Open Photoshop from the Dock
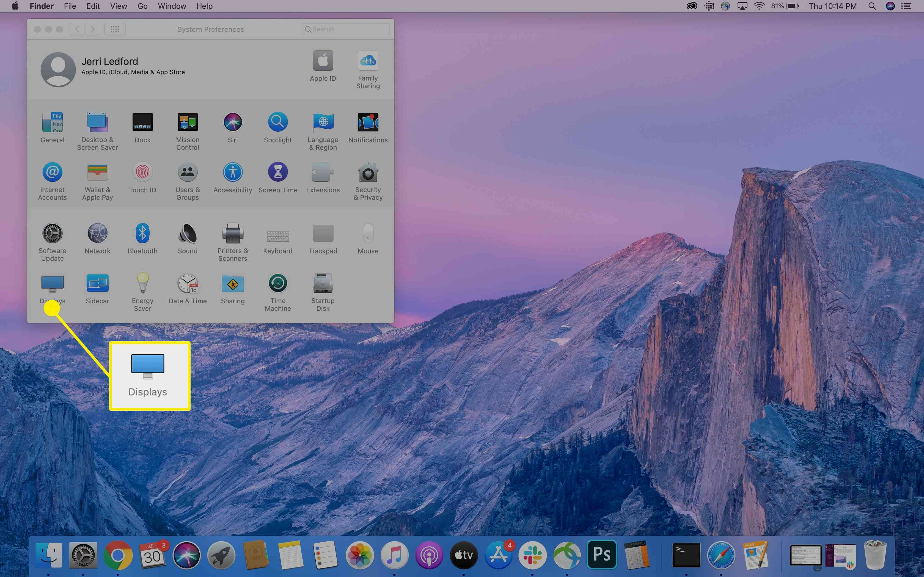Viewport: 924px width, 577px height. click(x=602, y=554)
